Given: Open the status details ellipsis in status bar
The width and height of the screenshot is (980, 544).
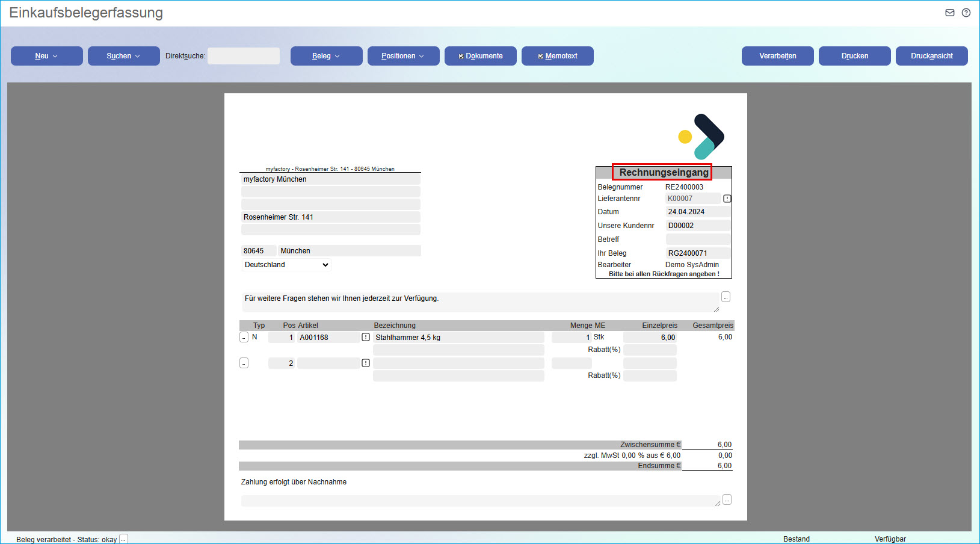Looking at the screenshot, I should point(123,539).
